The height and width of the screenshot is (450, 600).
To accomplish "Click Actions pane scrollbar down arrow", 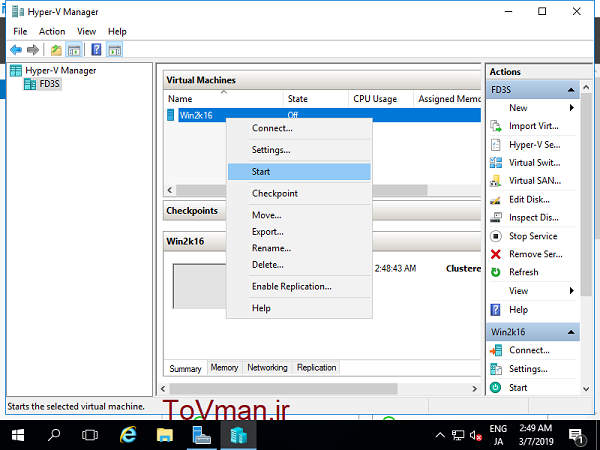I will (586, 389).
